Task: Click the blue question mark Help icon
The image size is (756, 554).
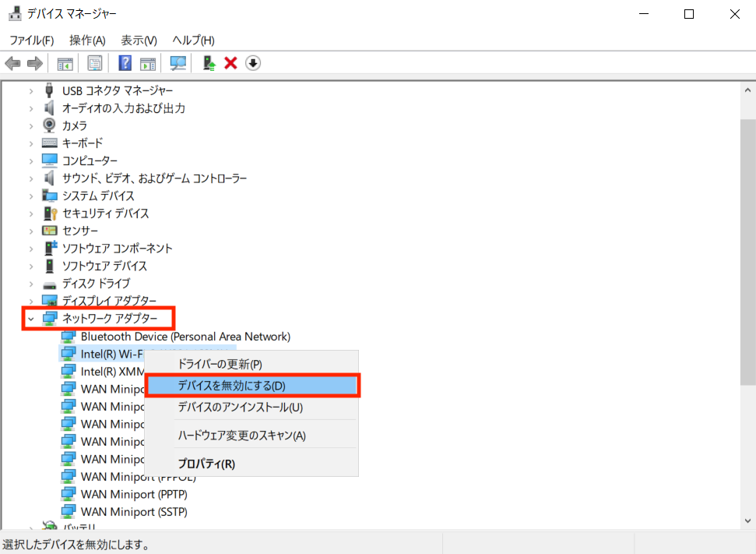Action: pyautogui.click(x=125, y=63)
